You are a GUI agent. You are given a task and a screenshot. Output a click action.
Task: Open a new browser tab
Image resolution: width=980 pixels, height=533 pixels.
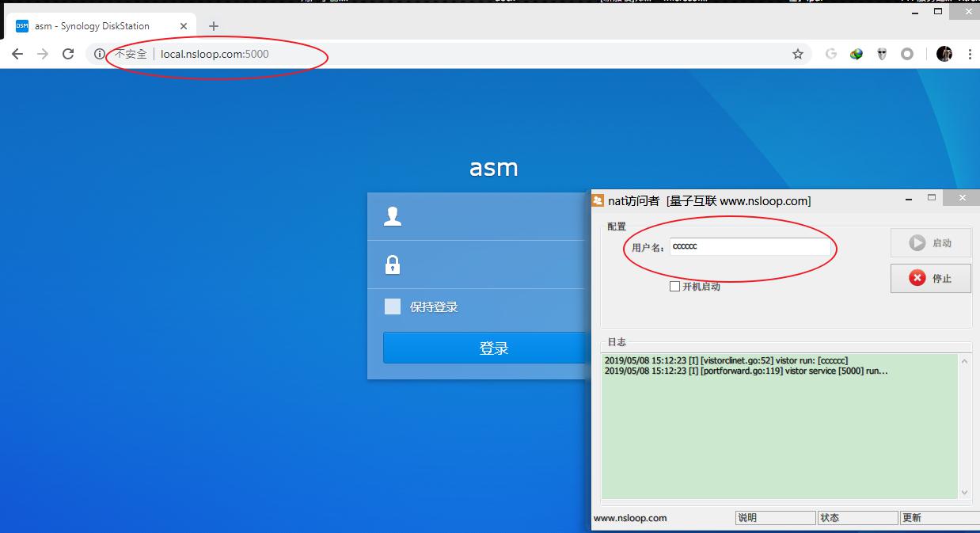point(213,26)
